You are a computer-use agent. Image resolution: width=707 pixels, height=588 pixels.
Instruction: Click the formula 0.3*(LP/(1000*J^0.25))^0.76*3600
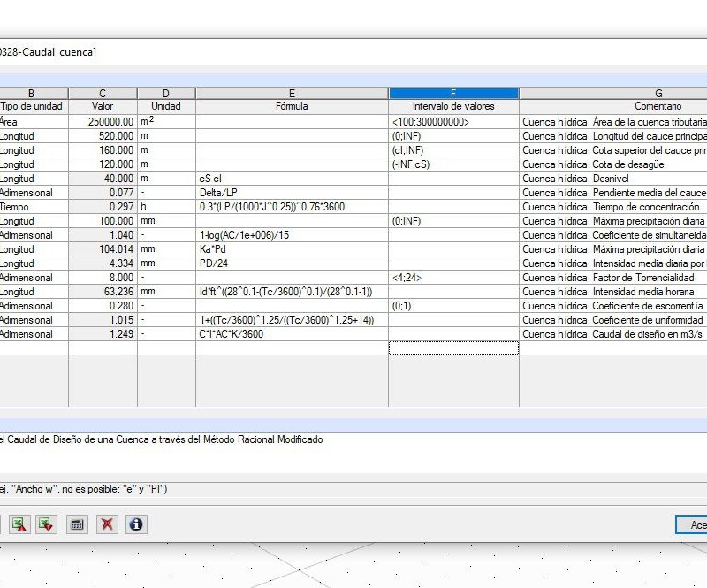click(292, 207)
